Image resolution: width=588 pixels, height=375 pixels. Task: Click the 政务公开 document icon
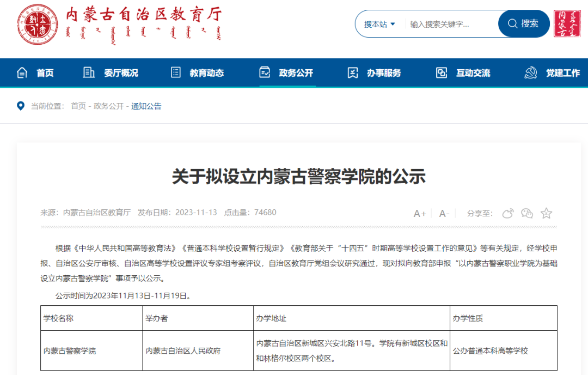pyautogui.click(x=264, y=72)
